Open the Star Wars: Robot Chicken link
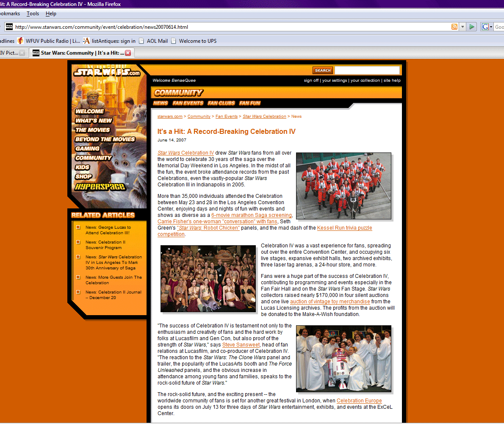504x424 pixels. pos(208,228)
